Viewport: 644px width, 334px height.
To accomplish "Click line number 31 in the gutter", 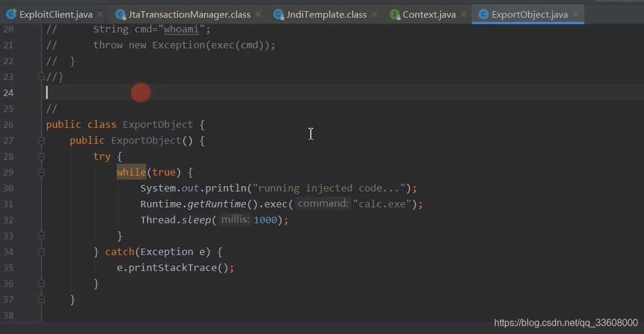I will [8, 204].
